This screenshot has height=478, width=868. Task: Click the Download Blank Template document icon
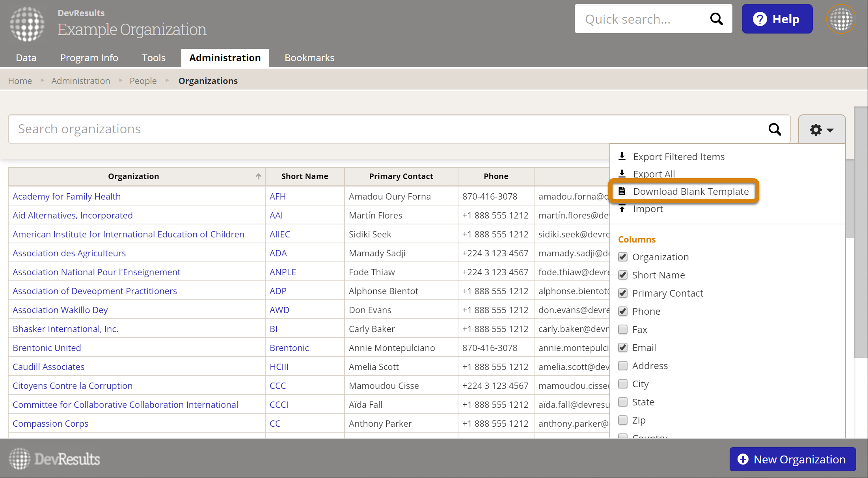coord(622,191)
